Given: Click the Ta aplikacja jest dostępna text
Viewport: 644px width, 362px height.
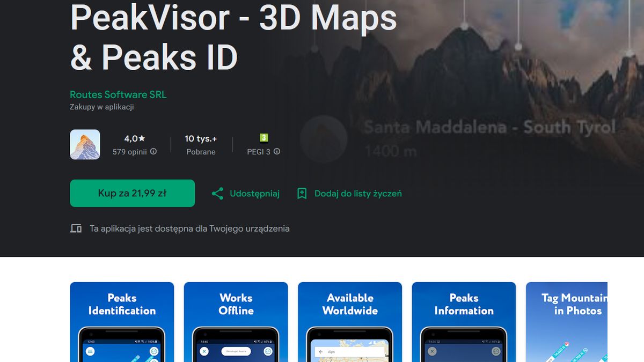Looking at the screenshot, I should [189, 228].
